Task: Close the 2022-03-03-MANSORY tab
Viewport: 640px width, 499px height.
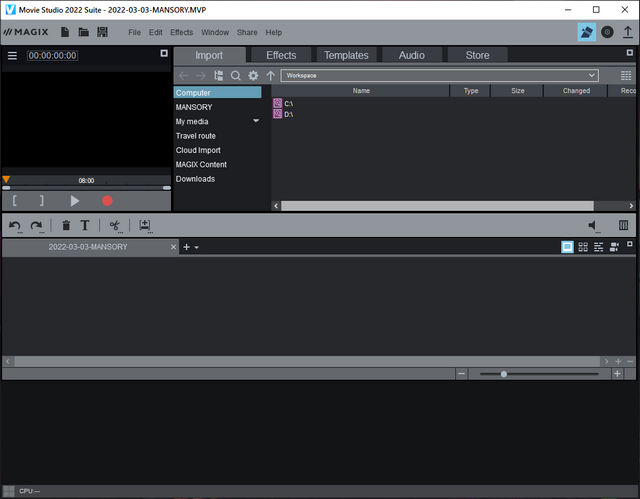Action: 173,247
